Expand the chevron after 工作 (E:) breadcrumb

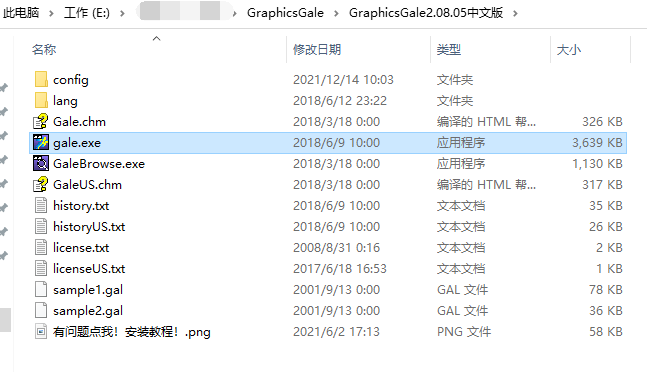tap(123, 14)
